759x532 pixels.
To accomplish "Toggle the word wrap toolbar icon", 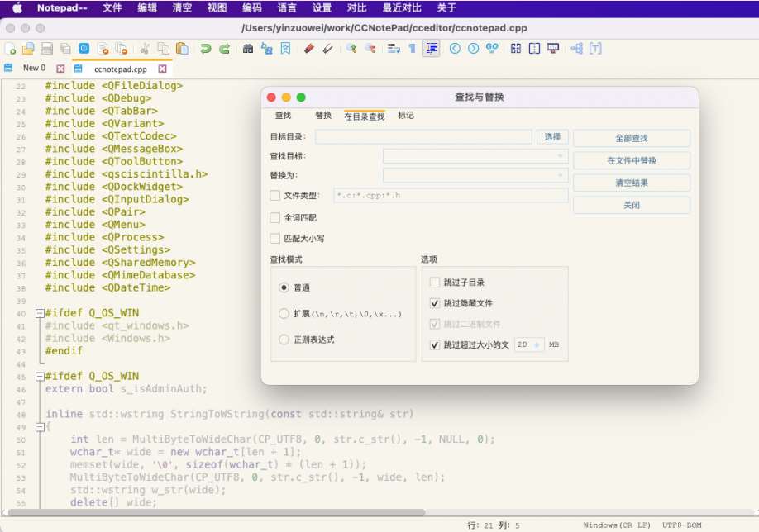I will pyautogui.click(x=394, y=49).
